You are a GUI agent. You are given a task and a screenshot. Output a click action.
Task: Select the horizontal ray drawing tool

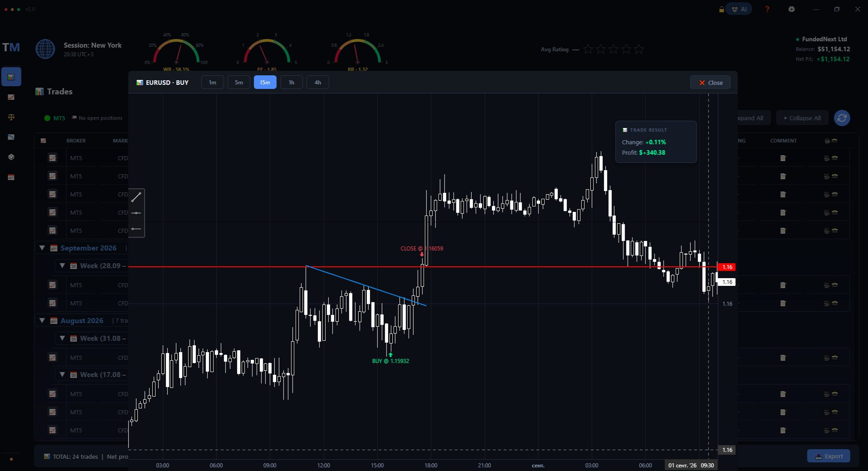coord(137,229)
